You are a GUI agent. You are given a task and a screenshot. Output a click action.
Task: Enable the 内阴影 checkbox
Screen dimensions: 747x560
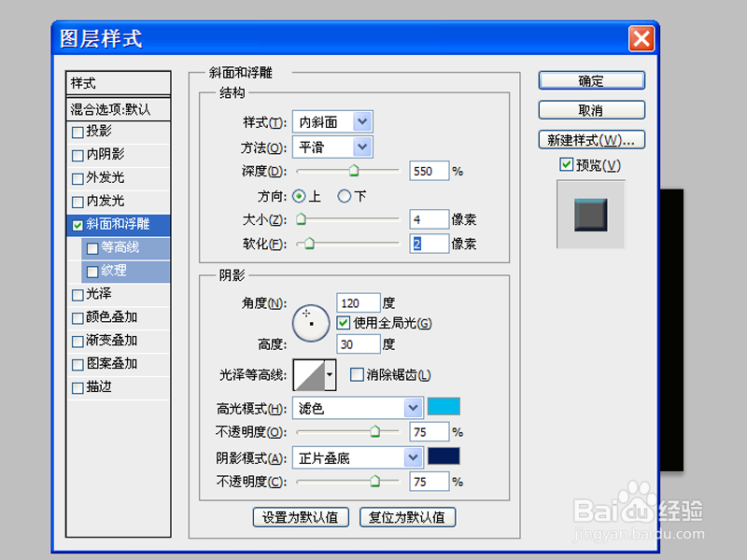coord(78,155)
